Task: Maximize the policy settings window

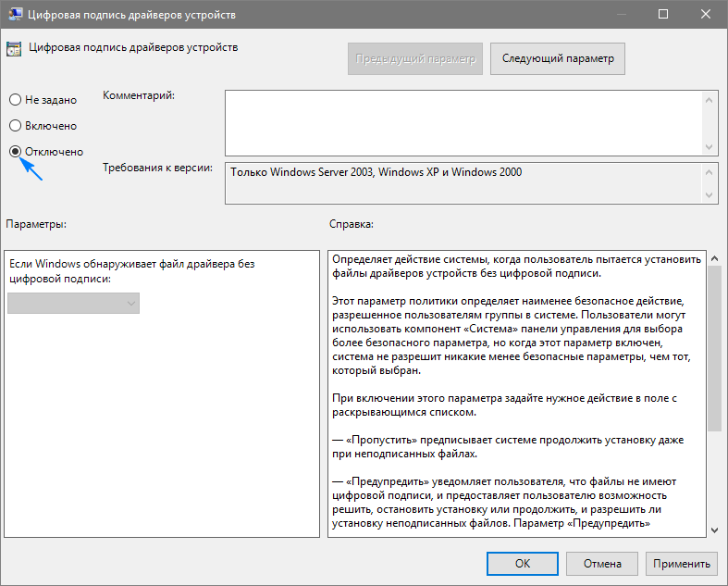Action: [662, 16]
